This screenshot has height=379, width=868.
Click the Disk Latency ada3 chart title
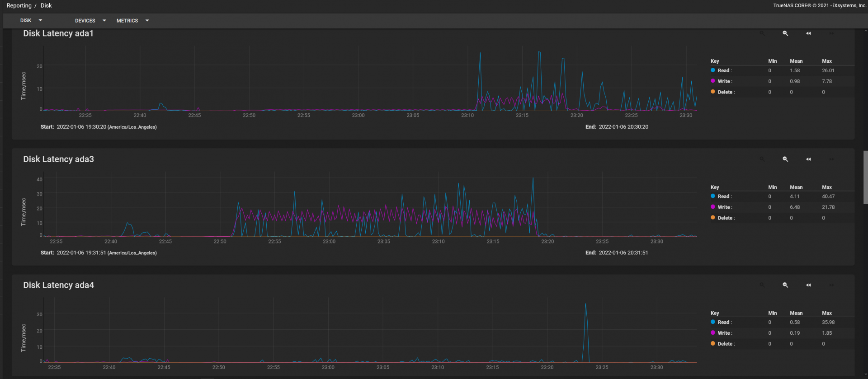(x=59, y=159)
